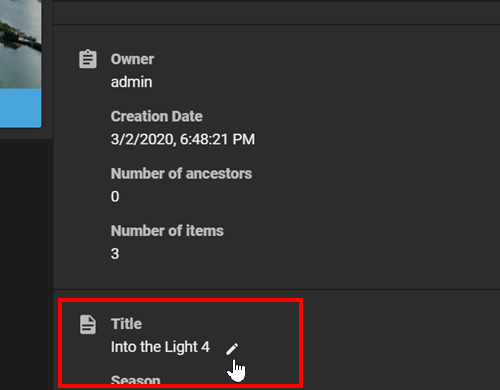This screenshot has height=390, width=500.
Task: Select the items count value 3
Action: click(x=115, y=254)
